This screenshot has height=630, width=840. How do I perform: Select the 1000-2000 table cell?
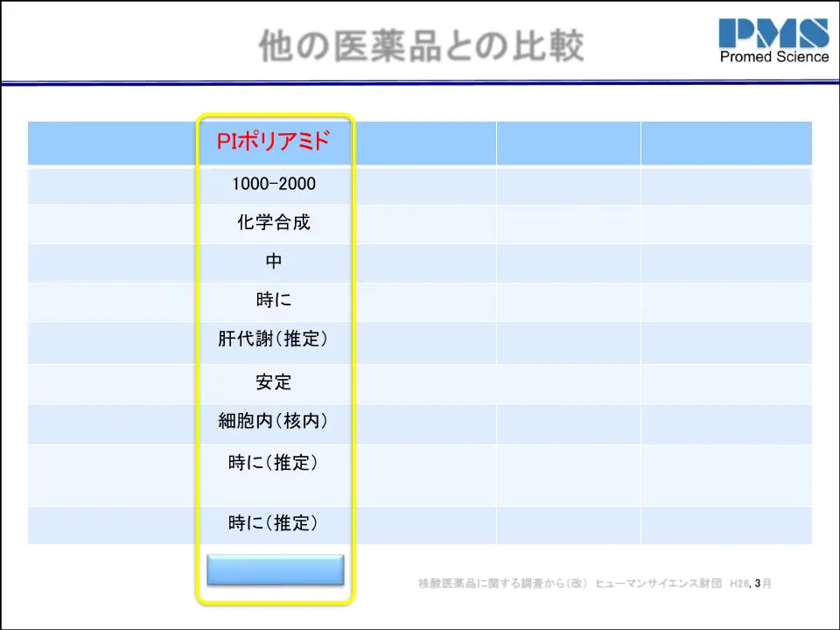coord(274,185)
